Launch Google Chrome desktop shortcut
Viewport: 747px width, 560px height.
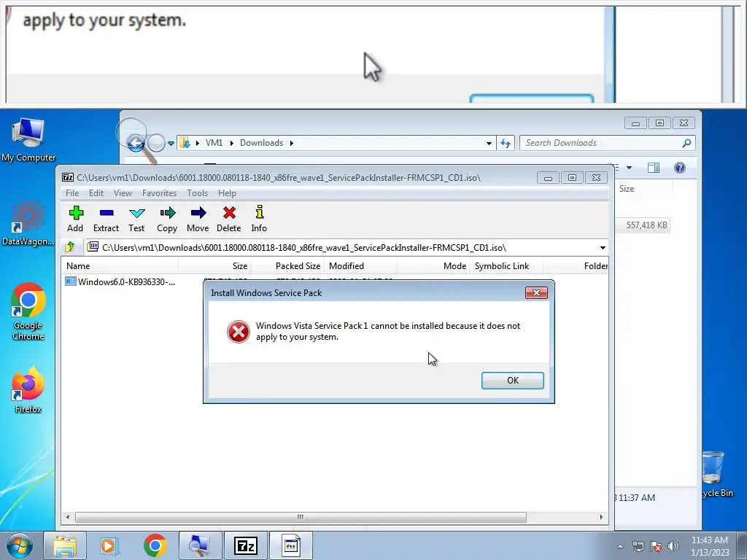click(x=28, y=312)
